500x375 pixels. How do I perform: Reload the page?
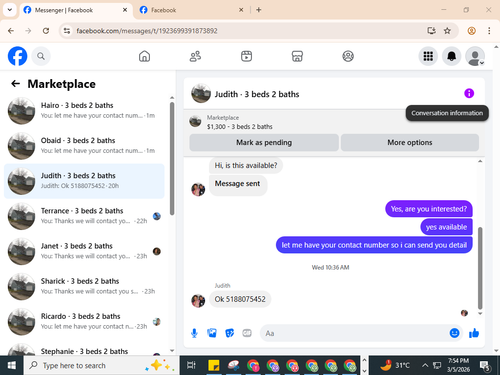click(46, 31)
